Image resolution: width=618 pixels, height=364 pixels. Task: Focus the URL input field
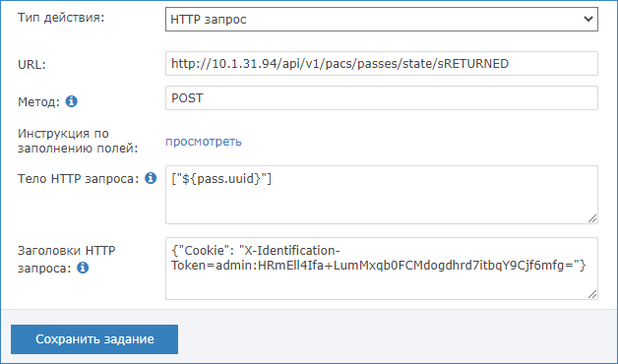click(382, 63)
